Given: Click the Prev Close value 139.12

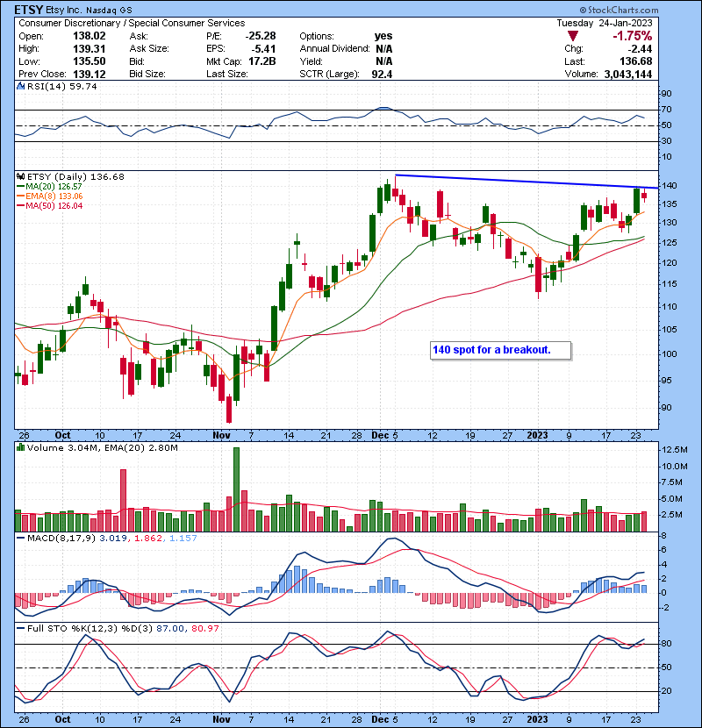Looking at the screenshot, I should [x=90, y=75].
